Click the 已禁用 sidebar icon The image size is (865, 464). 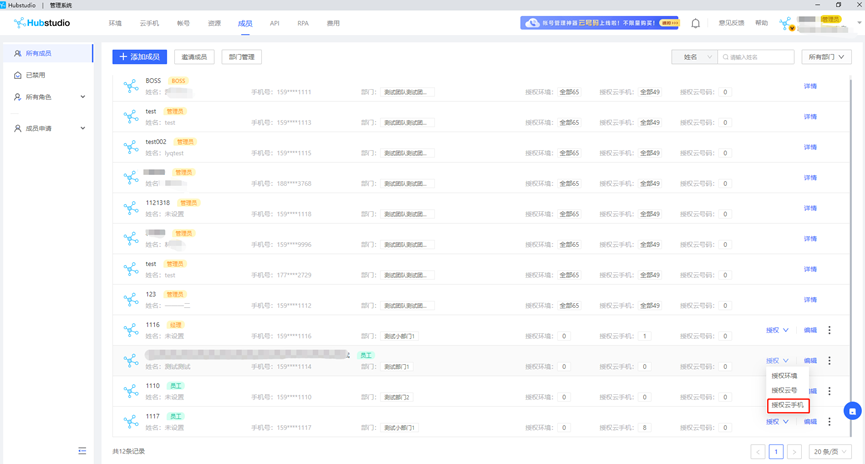pyautogui.click(x=18, y=75)
